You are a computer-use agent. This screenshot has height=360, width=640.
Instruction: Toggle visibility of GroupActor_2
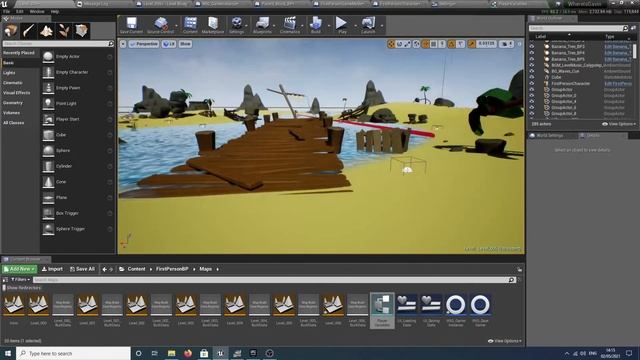531,96
